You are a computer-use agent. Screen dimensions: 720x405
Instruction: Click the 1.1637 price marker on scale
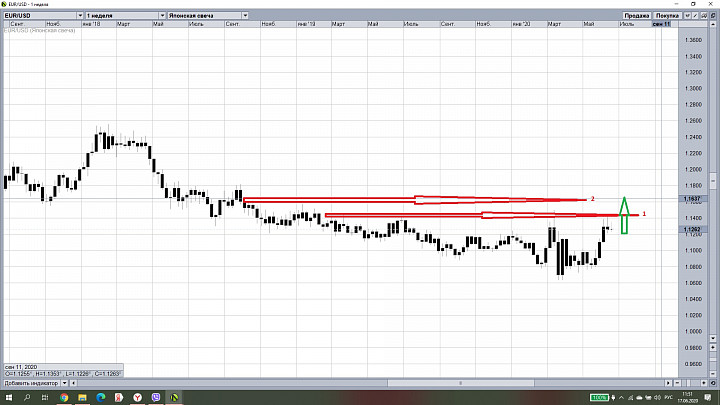pos(692,199)
